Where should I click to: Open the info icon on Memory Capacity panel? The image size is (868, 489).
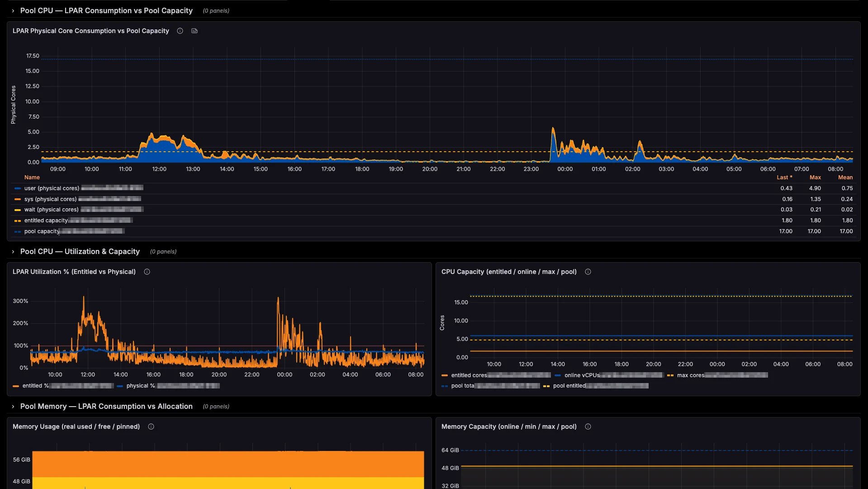pyautogui.click(x=588, y=426)
